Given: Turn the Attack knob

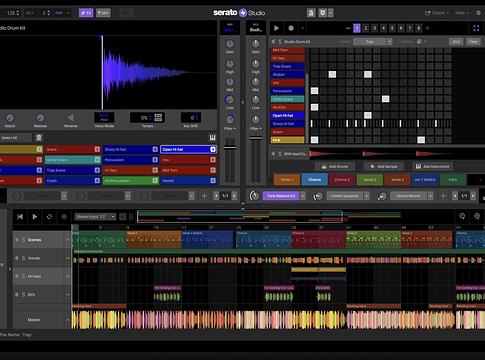Looking at the screenshot, I should [x=10, y=118].
